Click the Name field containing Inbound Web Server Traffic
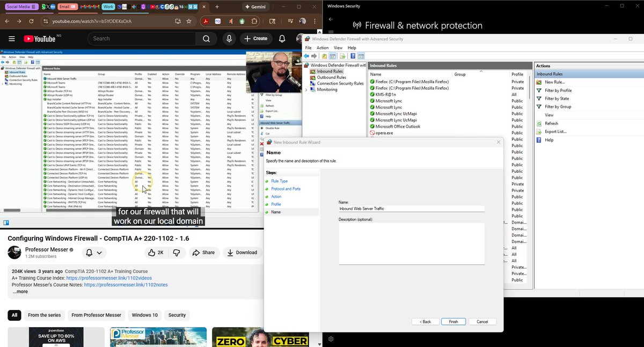644x347 pixels. tap(412, 209)
